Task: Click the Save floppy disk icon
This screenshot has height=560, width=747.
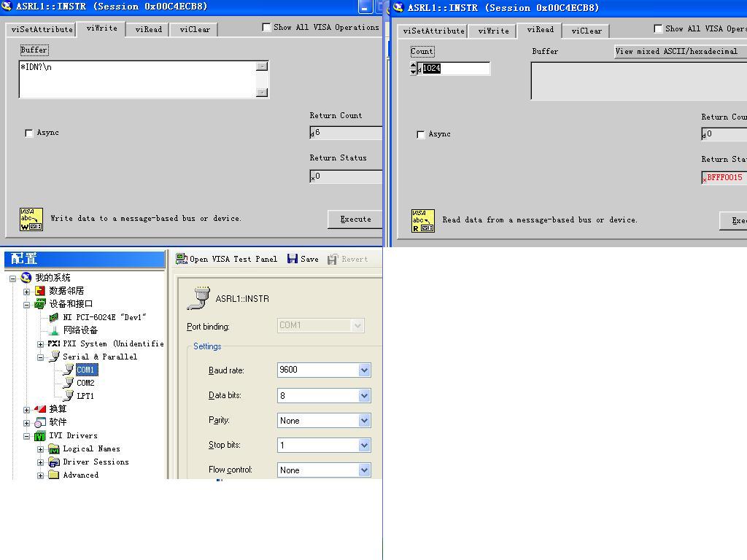Action: tap(293, 259)
